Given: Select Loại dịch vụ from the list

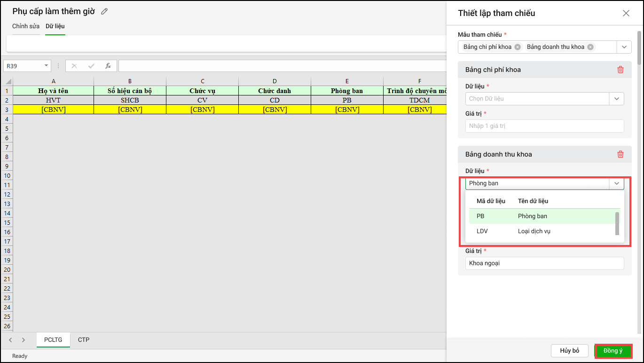Looking at the screenshot, I should (534, 231).
